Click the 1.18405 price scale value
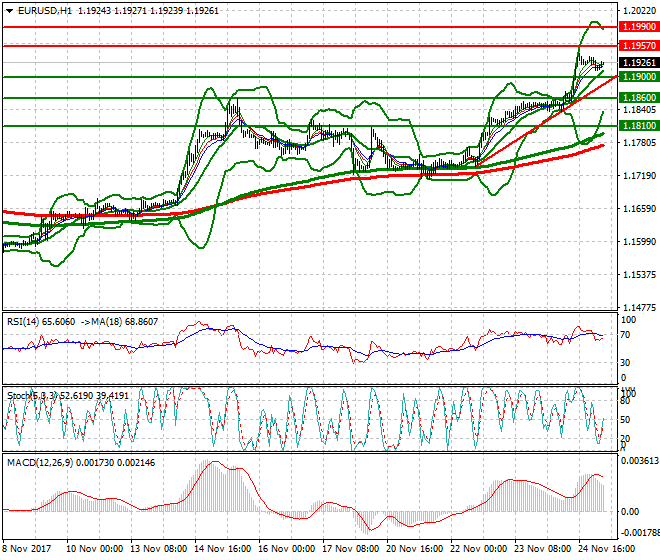The image size is (660, 560). 639,110
